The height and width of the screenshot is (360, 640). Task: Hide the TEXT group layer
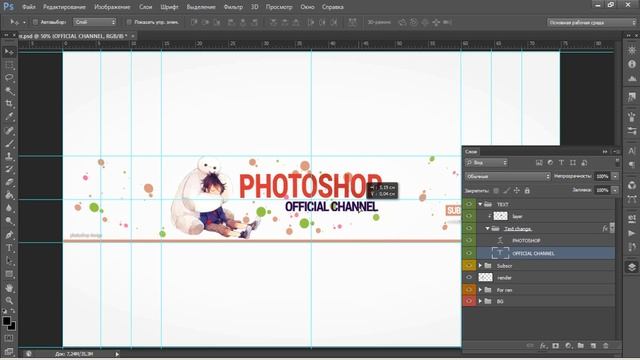tap(469, 204)
